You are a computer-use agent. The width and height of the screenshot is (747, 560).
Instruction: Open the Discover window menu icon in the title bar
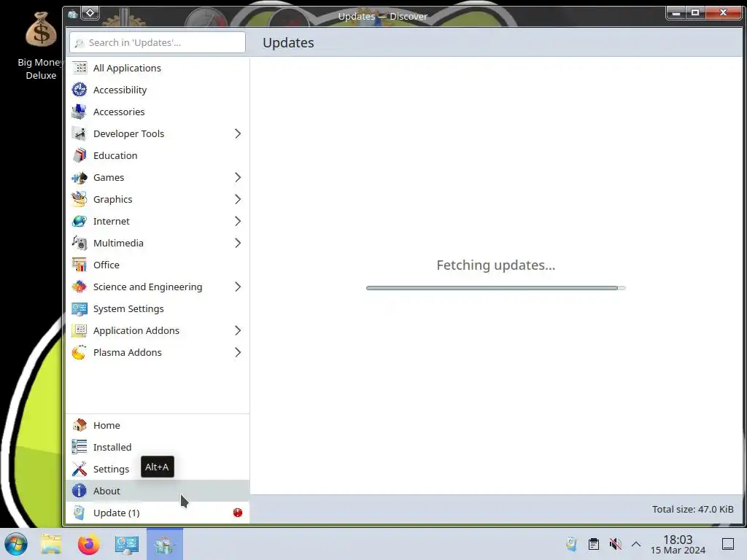pyautogui.click(x=72, y=15)
